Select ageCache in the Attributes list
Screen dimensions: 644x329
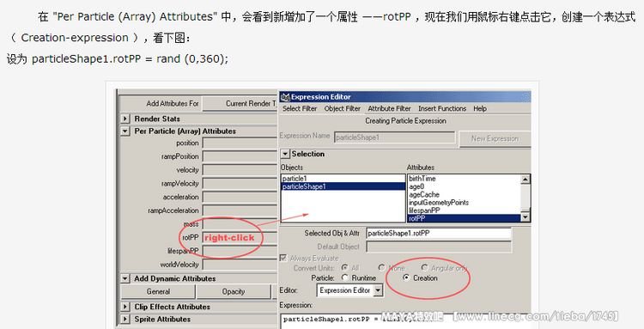464,195
